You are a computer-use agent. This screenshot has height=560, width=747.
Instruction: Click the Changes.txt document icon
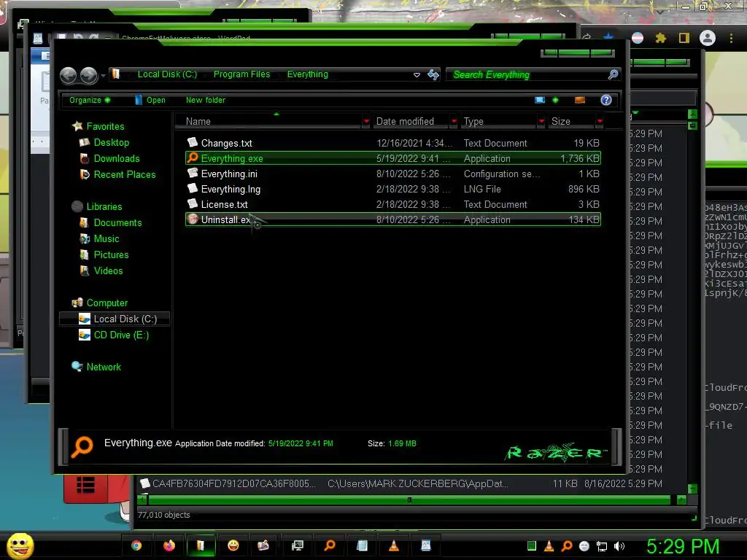(193, 142)
